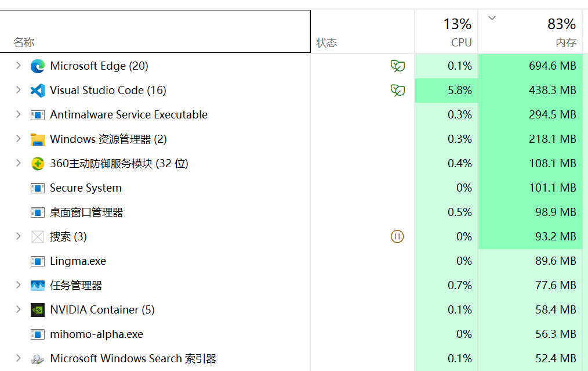Sort processes by the 名称 column header
Screen dimensions: 588x371
[x=155, y=31]
